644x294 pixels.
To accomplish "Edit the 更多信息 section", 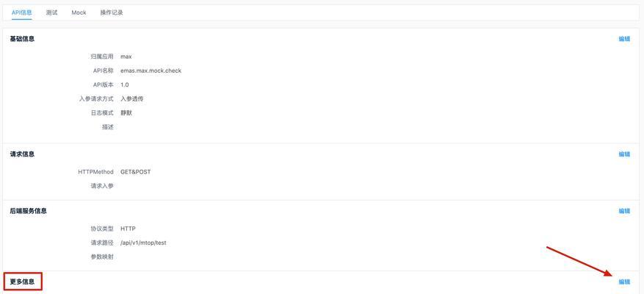I will 624,282.
